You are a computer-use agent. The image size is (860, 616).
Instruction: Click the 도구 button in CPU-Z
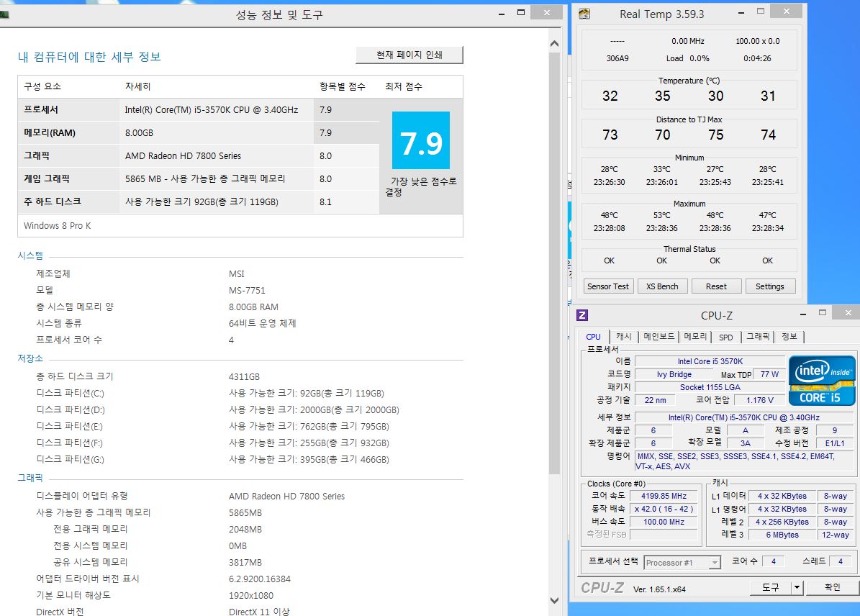tap(771, 587)
